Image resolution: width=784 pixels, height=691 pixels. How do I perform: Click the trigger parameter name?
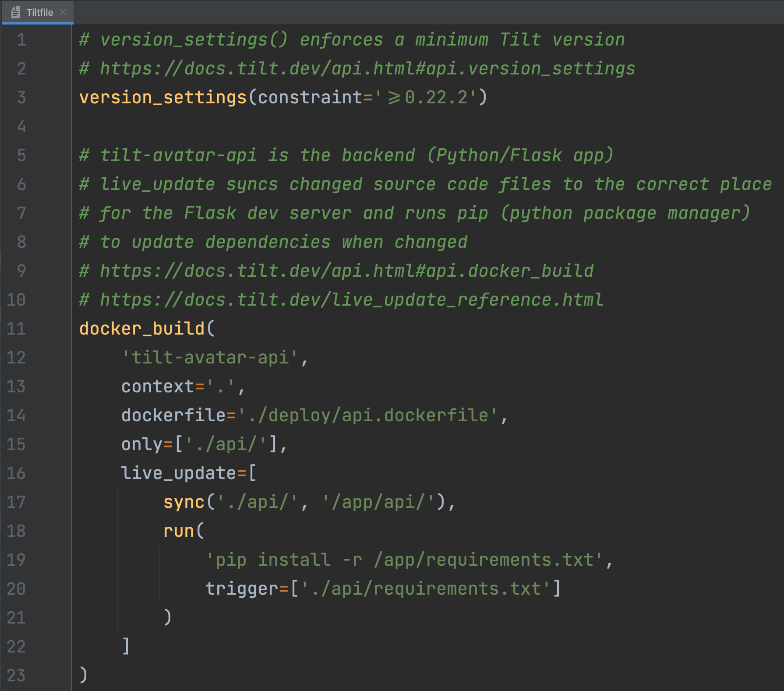pyautogui.click(x=242, y=589)
